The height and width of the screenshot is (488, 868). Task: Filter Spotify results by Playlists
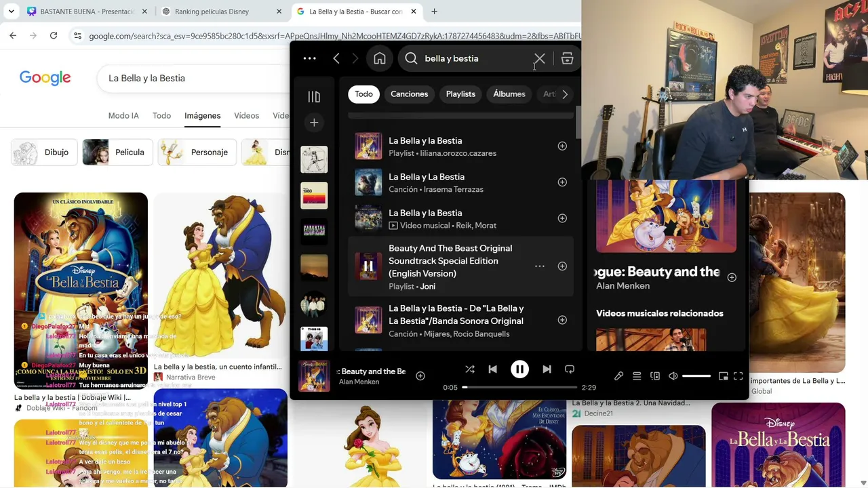click(x=460, y=94)
